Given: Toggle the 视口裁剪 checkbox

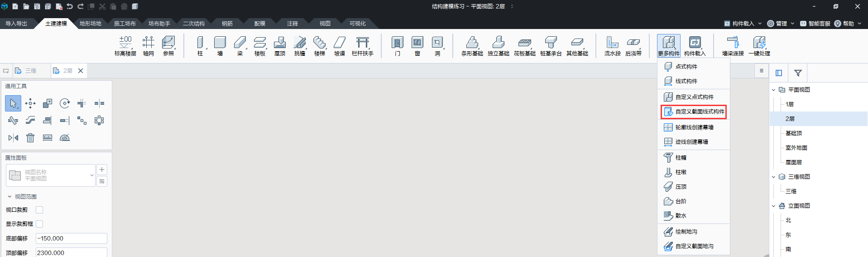Looking at the screenshot, I should tap(39, 210).
